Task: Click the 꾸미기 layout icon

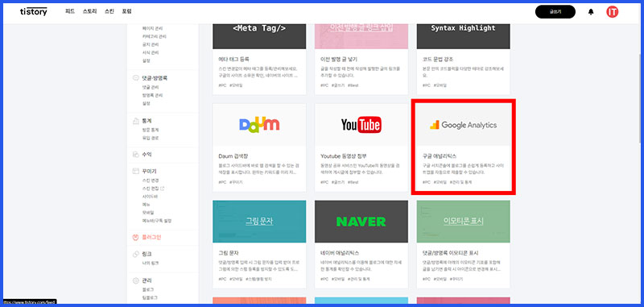Action: (135, 172)
